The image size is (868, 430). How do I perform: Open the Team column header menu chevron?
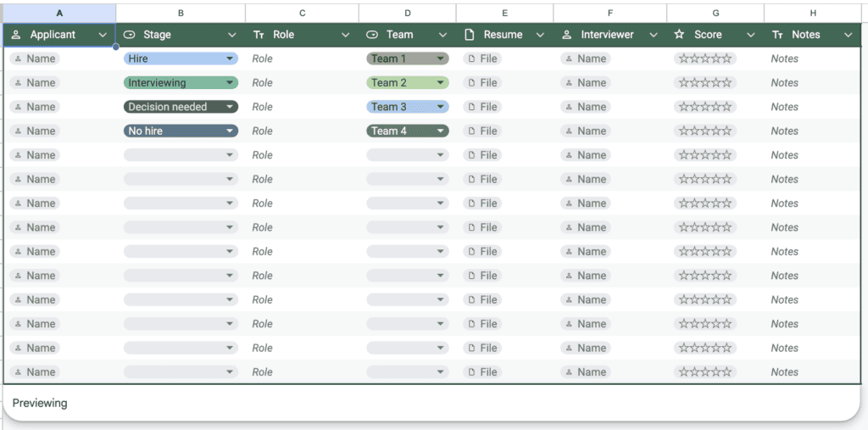click(x=442, y=35)
